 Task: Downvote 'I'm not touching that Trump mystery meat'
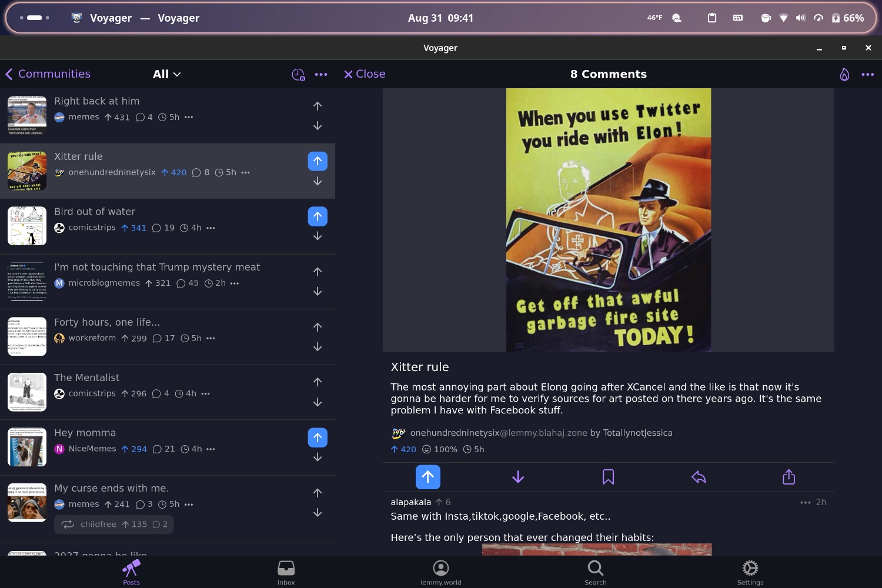(318, 292)
